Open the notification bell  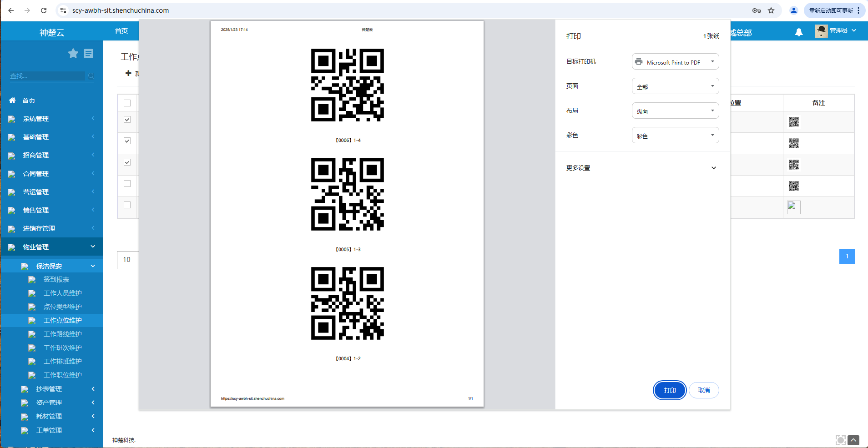pyautogui.click(x=799, y=32)
